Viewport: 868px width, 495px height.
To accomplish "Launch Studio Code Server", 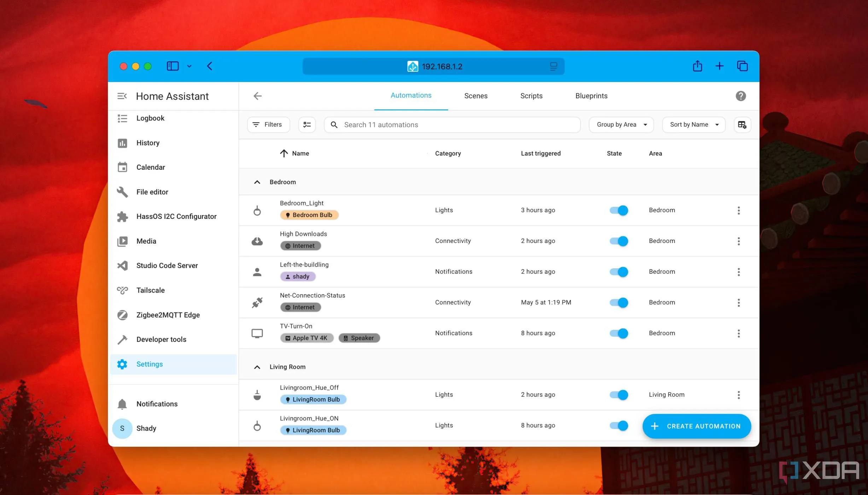I will pyautogui.click(x=167, y=265).
